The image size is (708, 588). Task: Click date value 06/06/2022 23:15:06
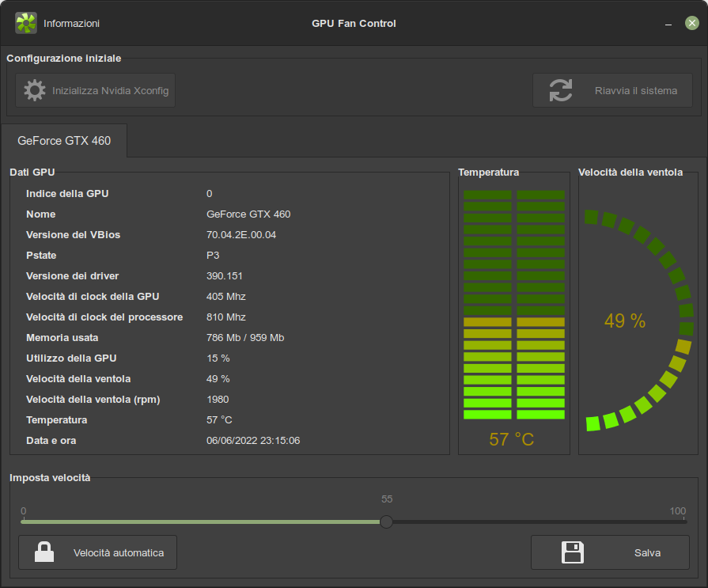253,440
